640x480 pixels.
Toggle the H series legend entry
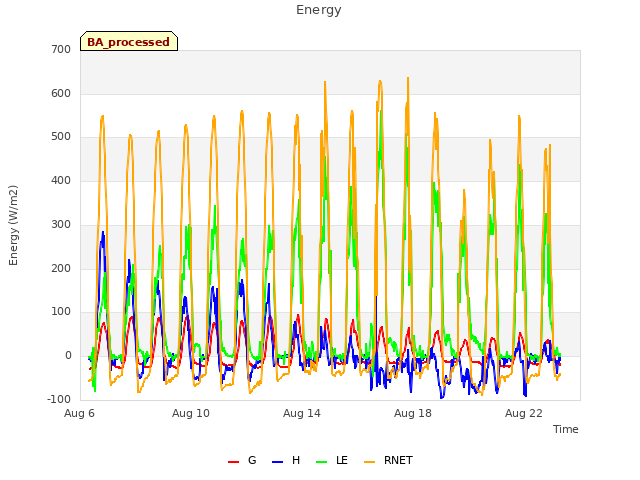(x=286, y=460)
